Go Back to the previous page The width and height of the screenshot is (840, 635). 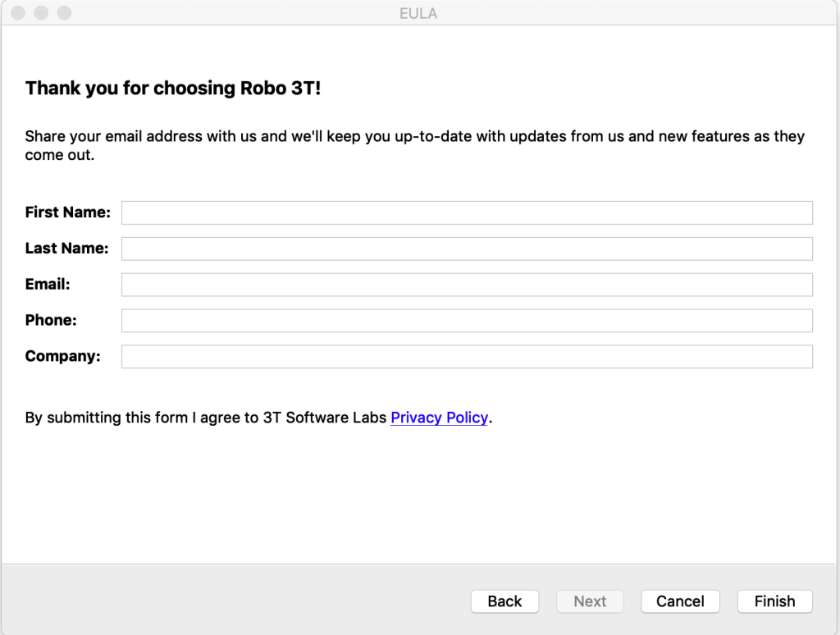pyautogui.click(x=504, y=601)
